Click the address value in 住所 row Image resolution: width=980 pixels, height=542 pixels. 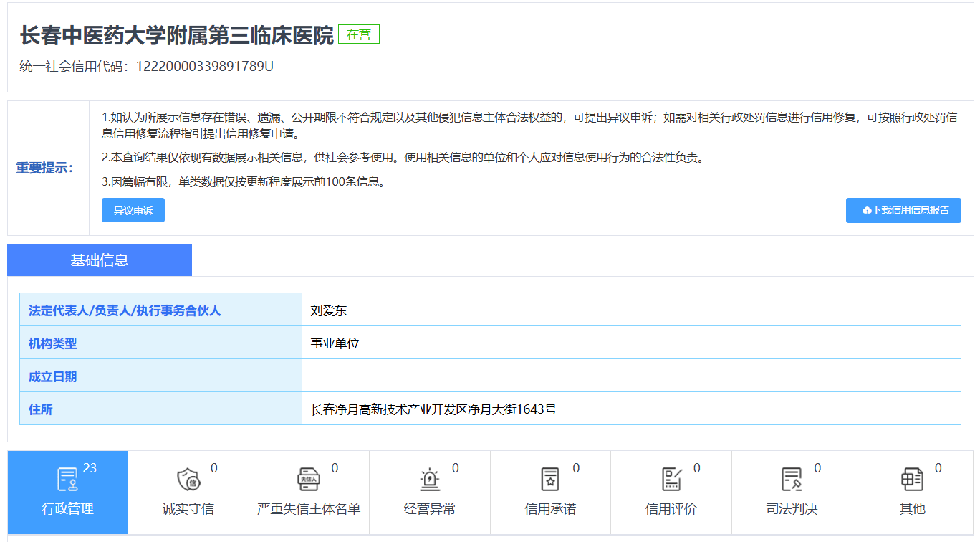(433, 409)
